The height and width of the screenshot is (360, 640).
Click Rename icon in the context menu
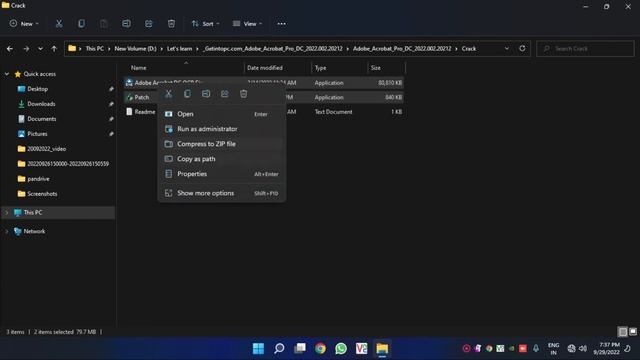pyautogui.click(x=206, y=94)
